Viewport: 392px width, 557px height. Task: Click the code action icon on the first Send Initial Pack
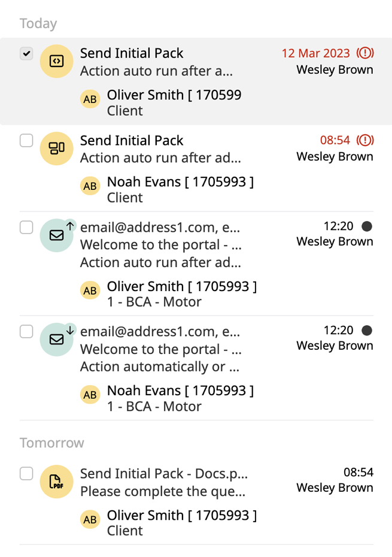coord(56,61)
